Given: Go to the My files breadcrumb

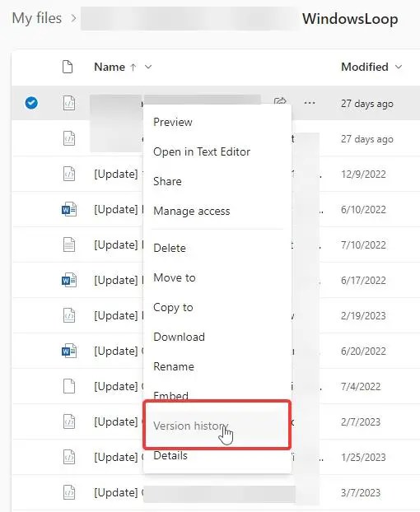Looking at the screenshot, I should [37, 18].
